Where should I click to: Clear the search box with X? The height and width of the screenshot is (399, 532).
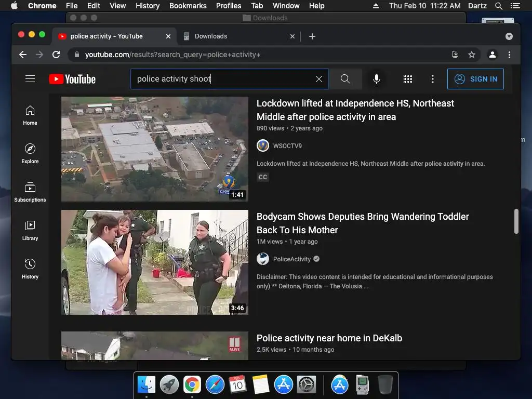pos(318,79)
